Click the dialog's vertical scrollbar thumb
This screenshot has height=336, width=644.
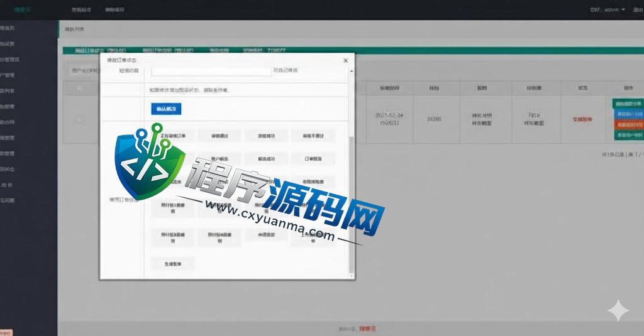click(x=351, y=205)
